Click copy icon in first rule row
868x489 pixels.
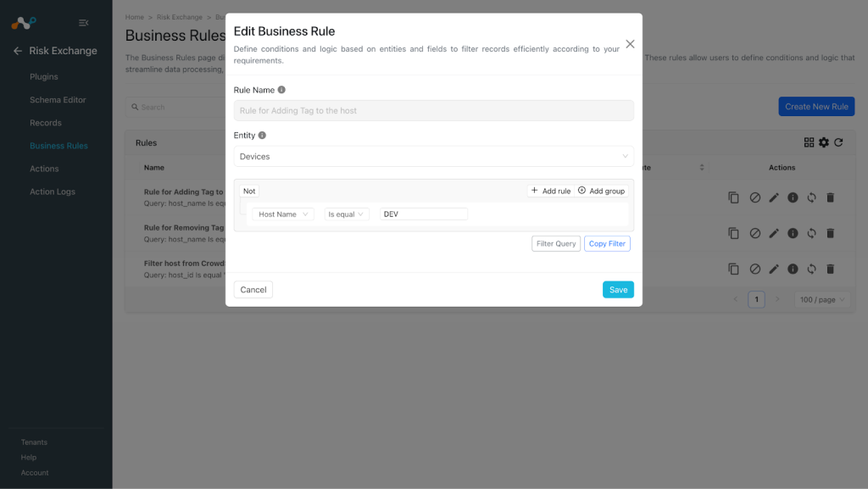click(x=733, y=197)
